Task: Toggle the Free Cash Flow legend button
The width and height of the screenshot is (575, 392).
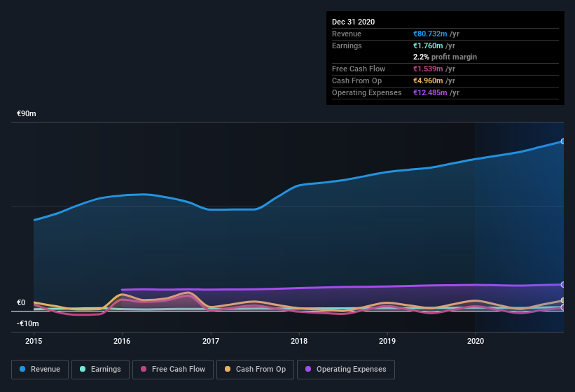Action: pos(173,370)
